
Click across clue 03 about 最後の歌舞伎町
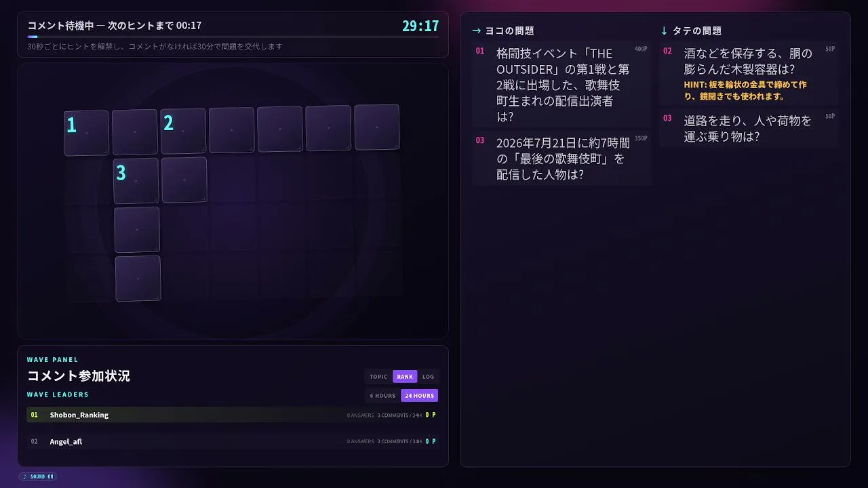[x=561, y=159]
